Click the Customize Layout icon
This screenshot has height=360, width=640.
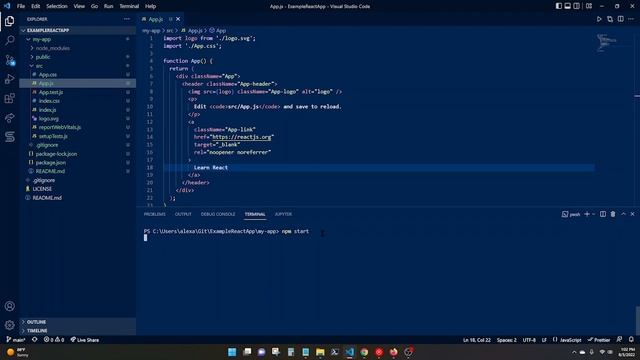(x=589, y=6)
